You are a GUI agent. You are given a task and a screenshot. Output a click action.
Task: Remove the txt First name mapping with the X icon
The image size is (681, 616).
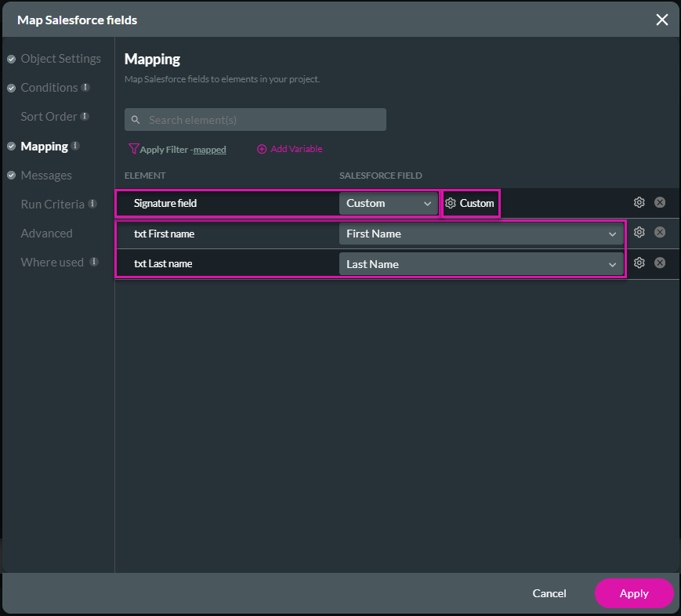pos(660,233)
